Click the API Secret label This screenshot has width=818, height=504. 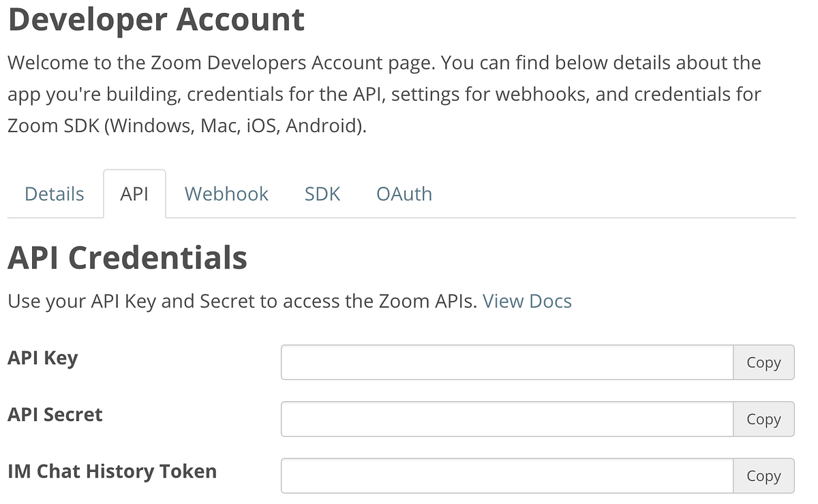pyautogui.click(x=55, y=414)
